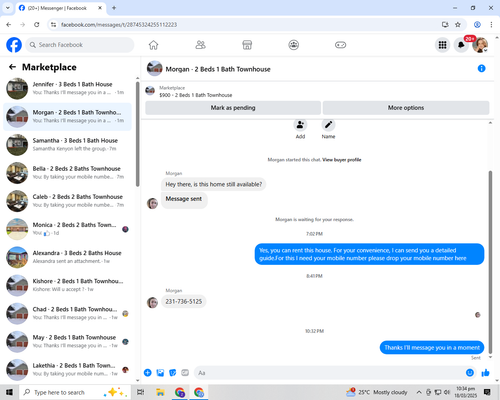Click More options button
500x400 pixels.
pyautogui.click(x=406, y=108)
